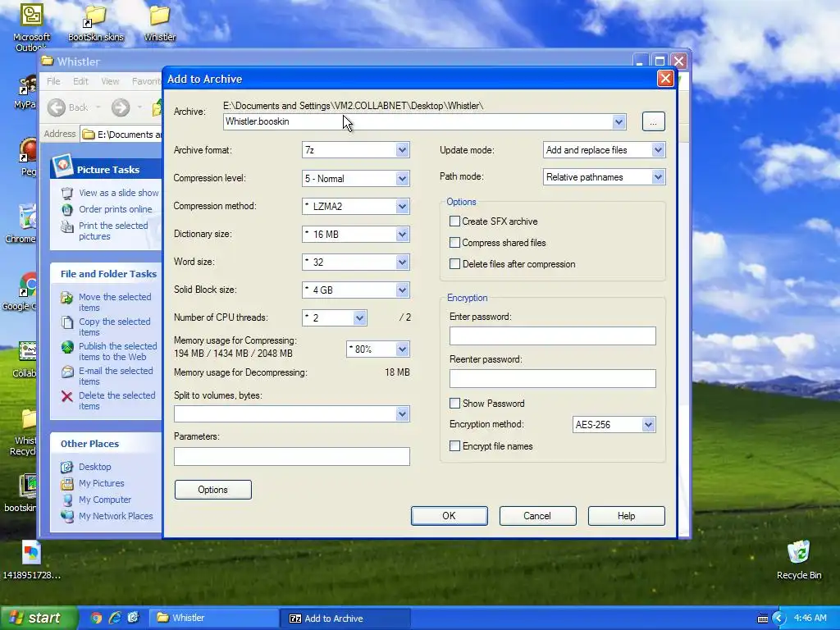This screenshot has width=840, height=630.
Task: Click the Enter password field
Action: (x=552, y=336)
